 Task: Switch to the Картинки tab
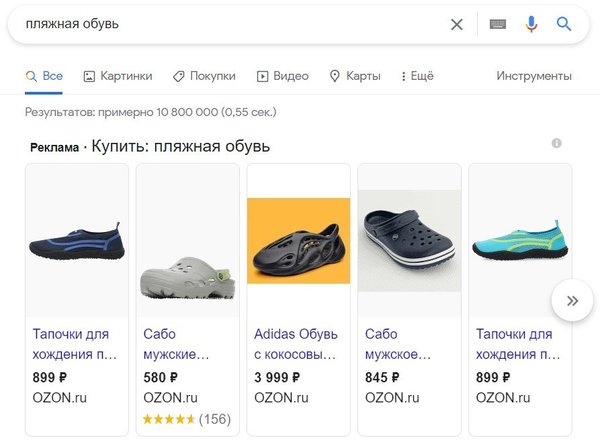(x=118, y=76)
